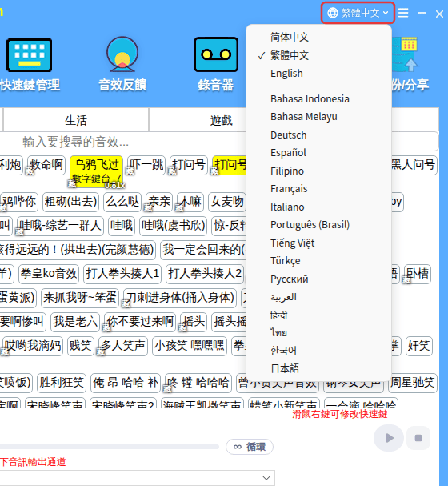Viewport: 448px width, 486px height.
Task: Open the hamburger menu icon
Action: (x=403, y=13)
